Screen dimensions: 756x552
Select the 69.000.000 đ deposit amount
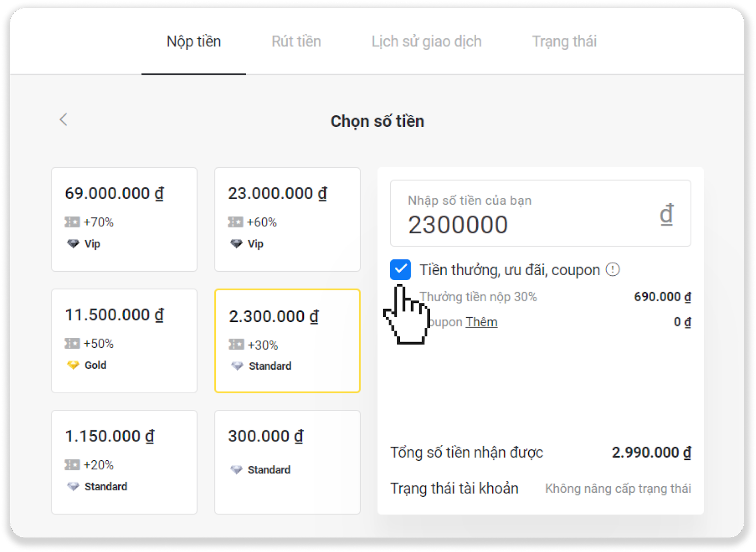tap(124, 219)
